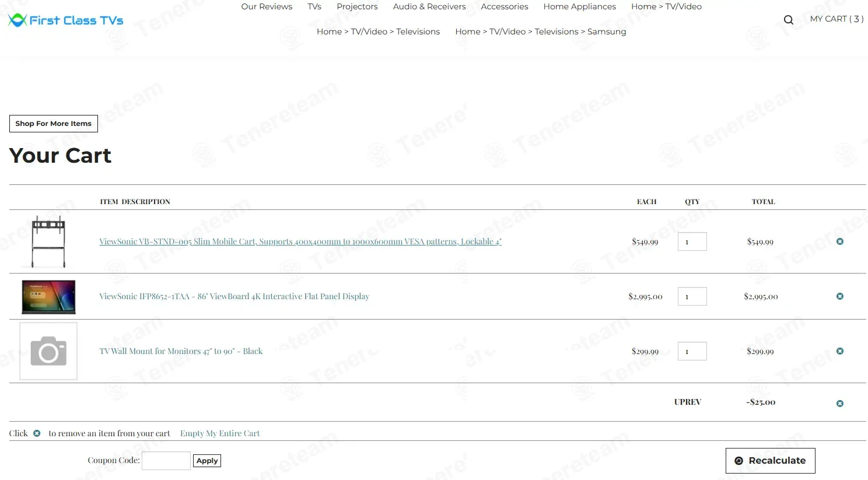Remove the ViewSonic Slim Mobile Cart item
Screen dimensions: 868x480
pyautogui.click(x=840, y=241)
